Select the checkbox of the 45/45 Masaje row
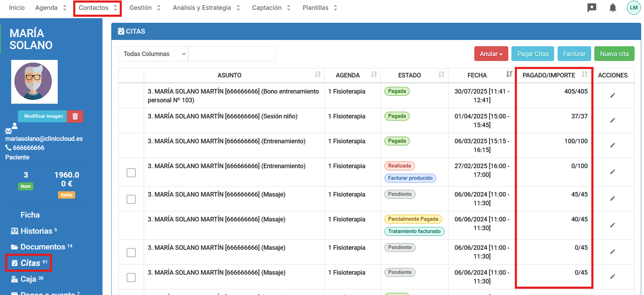This screenshot has width=644, height=295. pos(131,199)
